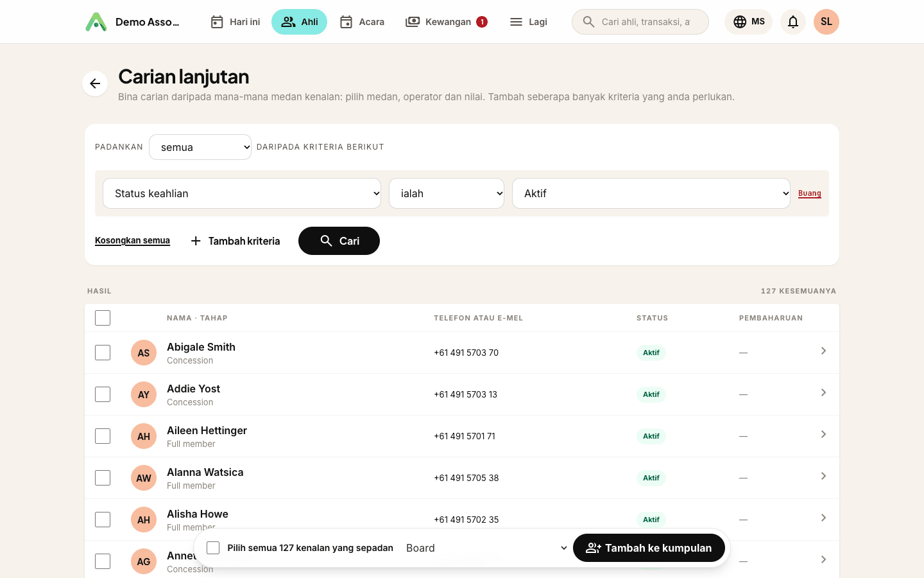Open the Status keahlian field dropdown
924x578 pixels.
[242, 193]
